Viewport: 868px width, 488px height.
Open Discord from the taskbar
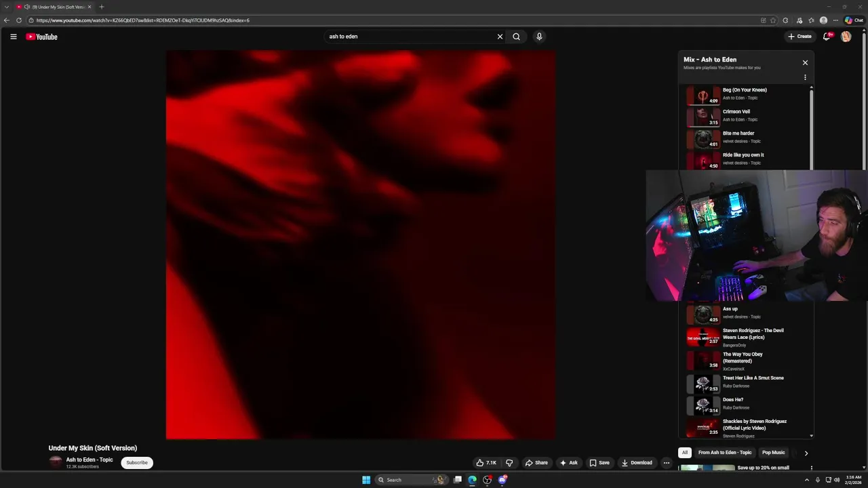pyautogui.click(x=502, y=480)
